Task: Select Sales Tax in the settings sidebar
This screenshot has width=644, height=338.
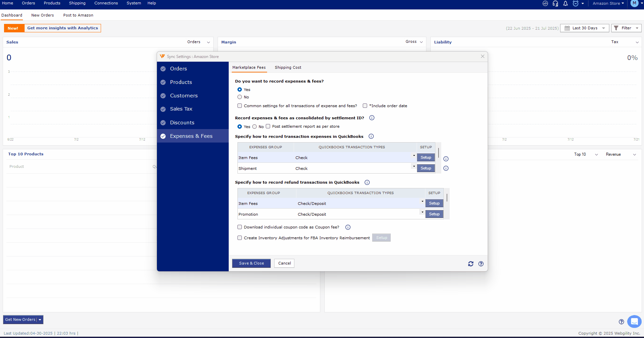Action: [x=181, y=109]
